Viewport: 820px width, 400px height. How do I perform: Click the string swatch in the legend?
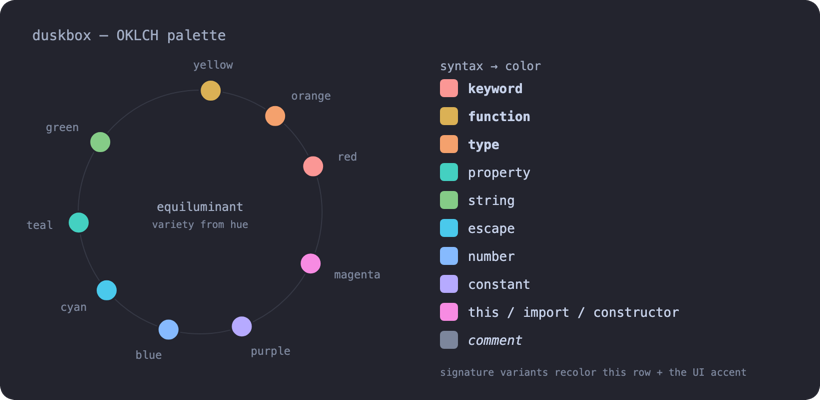pyautogui.click(x=449, y=200)
